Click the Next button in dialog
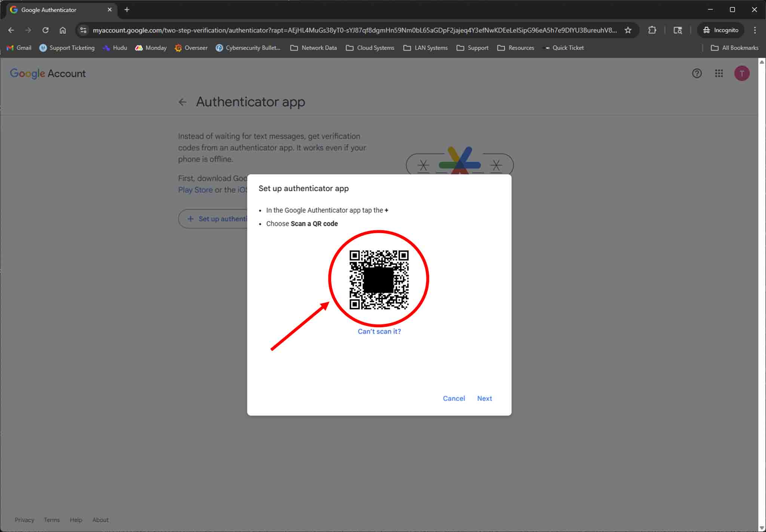This screenshot has width=766, height=532. (484, 399)
